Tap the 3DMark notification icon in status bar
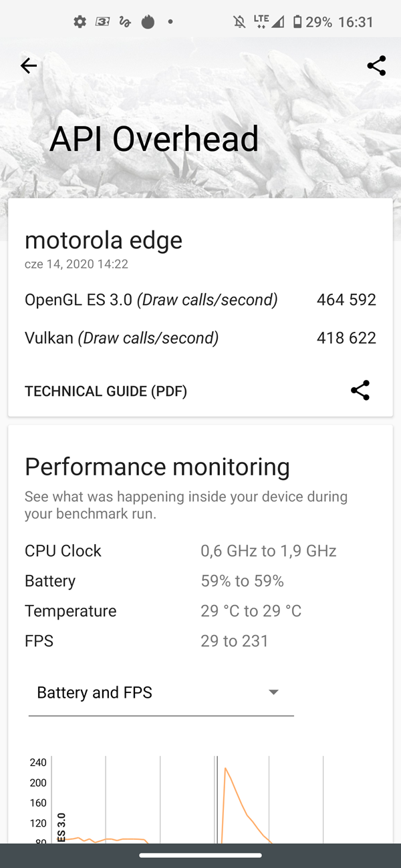The width and height of the screenshot is (401, 868). coord(102,21)
